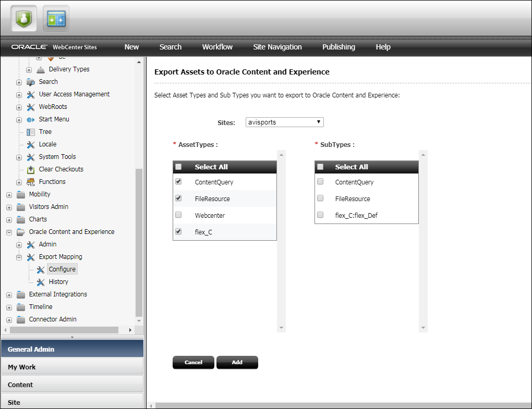532x409 pixels.
Task: Click the Locale tools icon
Action: [x=31, y=145]
